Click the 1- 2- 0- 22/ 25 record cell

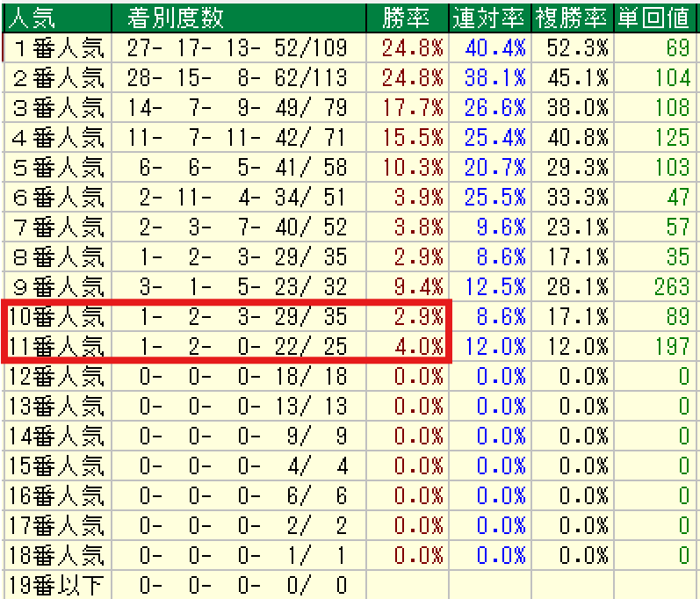(x=239, y=346)
